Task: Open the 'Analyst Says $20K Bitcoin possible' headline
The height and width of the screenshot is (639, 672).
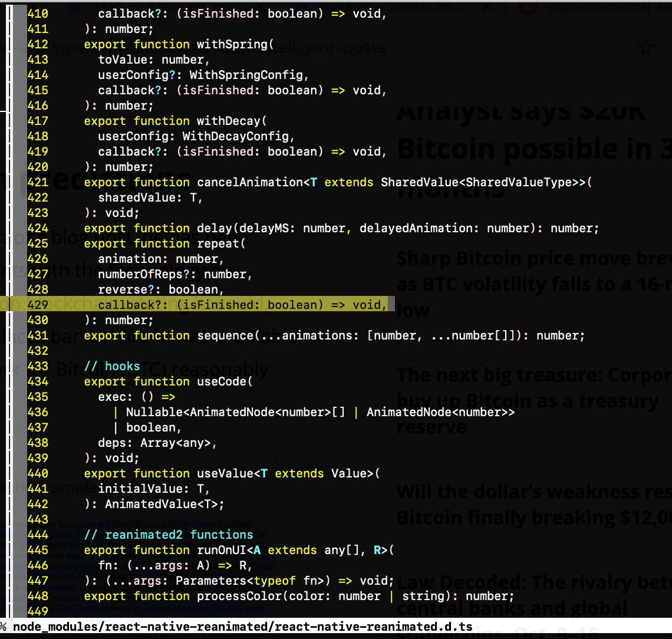Action: [519, 147]
